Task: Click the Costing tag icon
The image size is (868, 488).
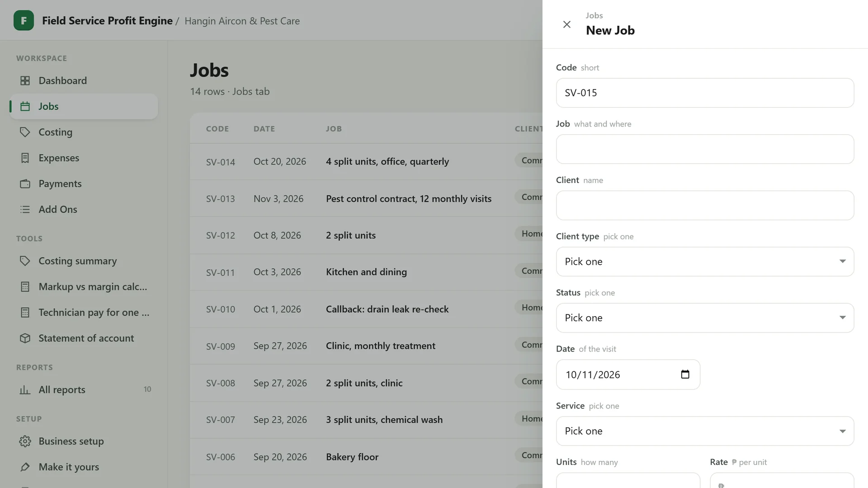Action: 25,132
